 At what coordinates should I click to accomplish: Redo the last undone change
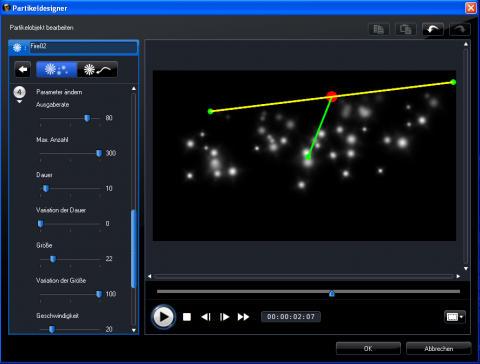point(460,29)
